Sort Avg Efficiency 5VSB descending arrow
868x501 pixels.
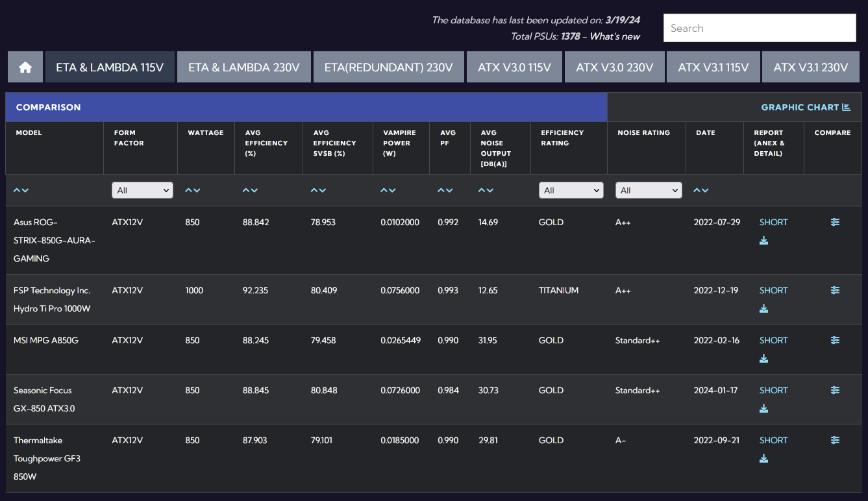(322, 190)
